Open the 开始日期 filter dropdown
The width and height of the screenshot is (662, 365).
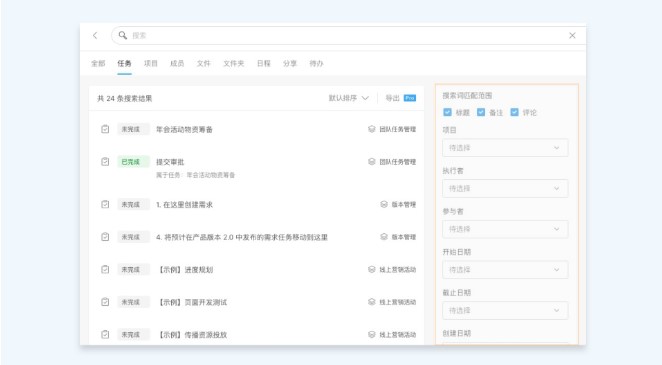pyautogui.click(x=505, y=270)
